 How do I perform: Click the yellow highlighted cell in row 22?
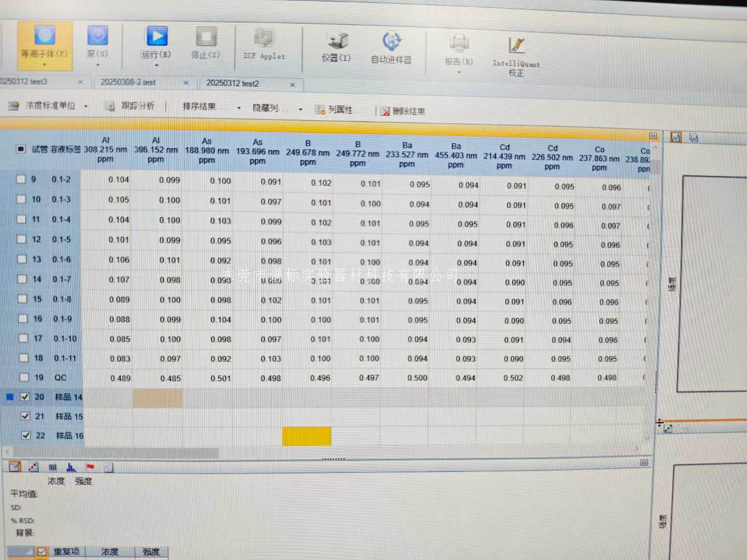[x=307, y=436]
